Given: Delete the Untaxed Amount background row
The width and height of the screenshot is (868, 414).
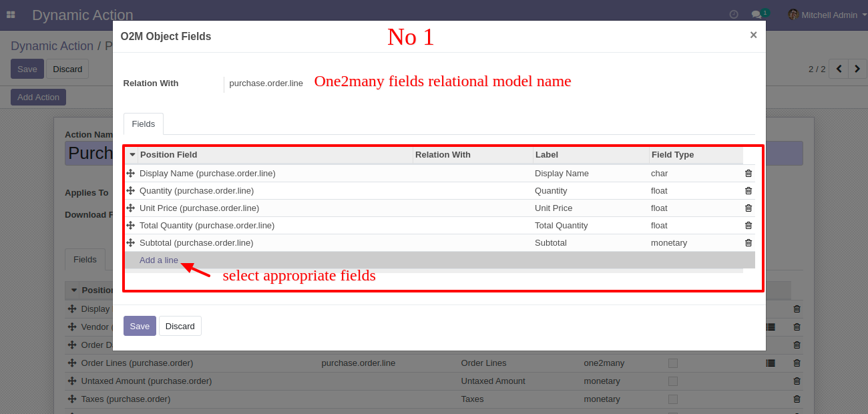Looking at the screenshot, I should tap(797, 381).
